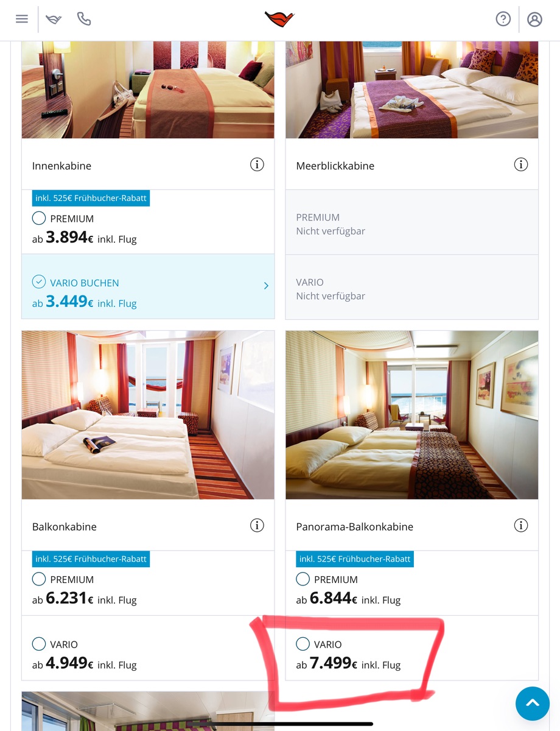Tap the ship icon in header

tap(54, 19)
